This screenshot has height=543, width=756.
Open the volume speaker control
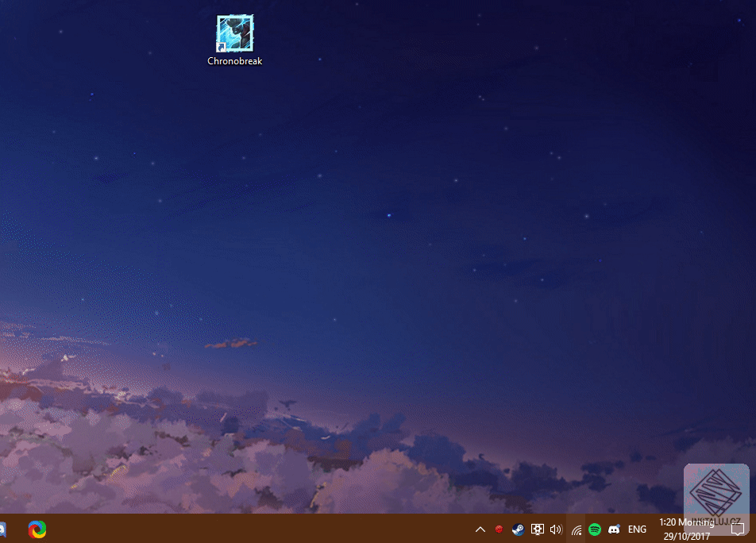pyautogui.click(x=556, y=530)
